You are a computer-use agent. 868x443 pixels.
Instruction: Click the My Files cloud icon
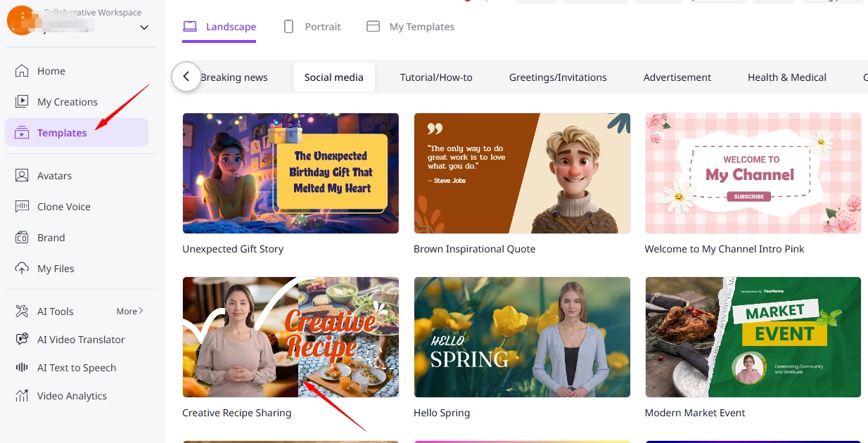(x=22, y=269)
